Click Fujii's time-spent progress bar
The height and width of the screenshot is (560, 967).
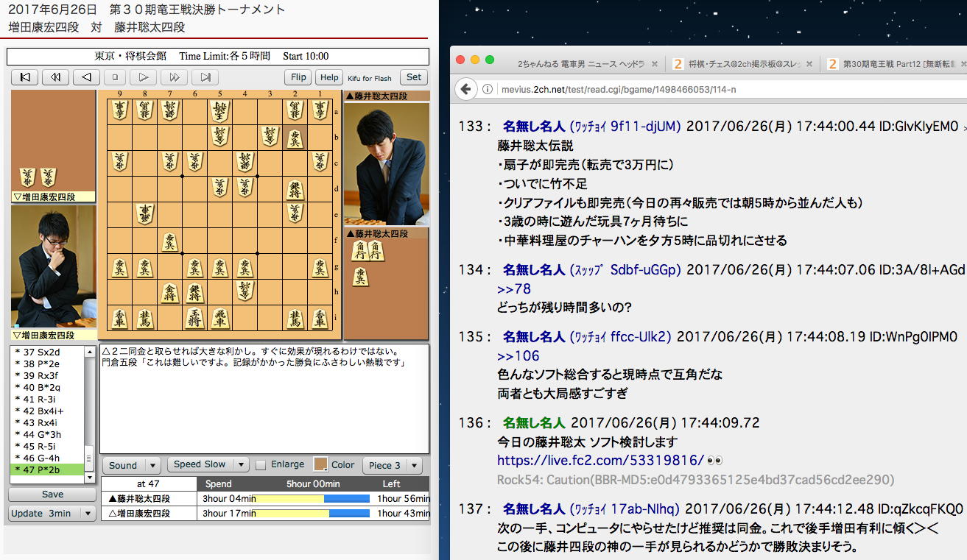pos(311,499)
